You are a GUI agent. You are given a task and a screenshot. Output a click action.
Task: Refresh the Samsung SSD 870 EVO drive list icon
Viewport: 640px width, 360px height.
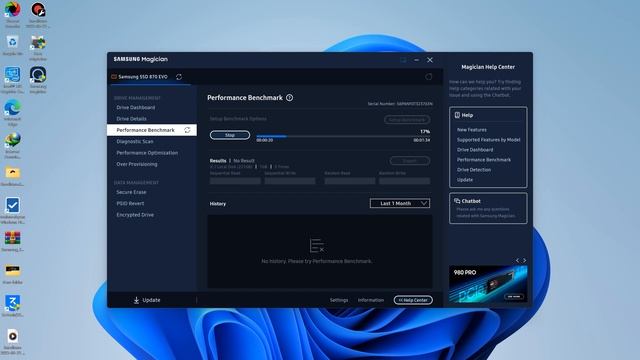179,77
